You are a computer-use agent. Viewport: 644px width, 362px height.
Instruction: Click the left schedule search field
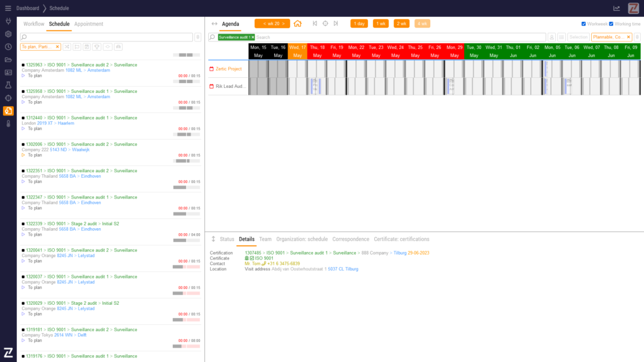click(106, 37)
